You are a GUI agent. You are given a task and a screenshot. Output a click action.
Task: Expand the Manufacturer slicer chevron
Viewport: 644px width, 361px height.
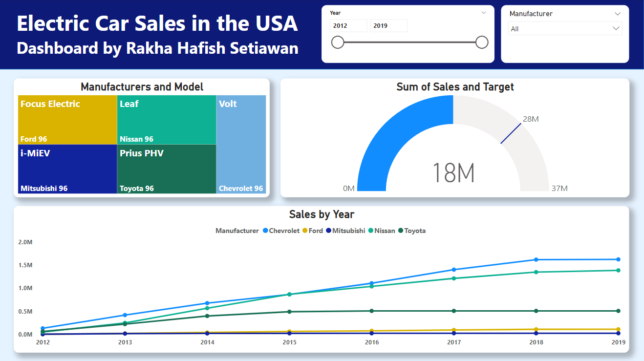[x=618, y=14]
